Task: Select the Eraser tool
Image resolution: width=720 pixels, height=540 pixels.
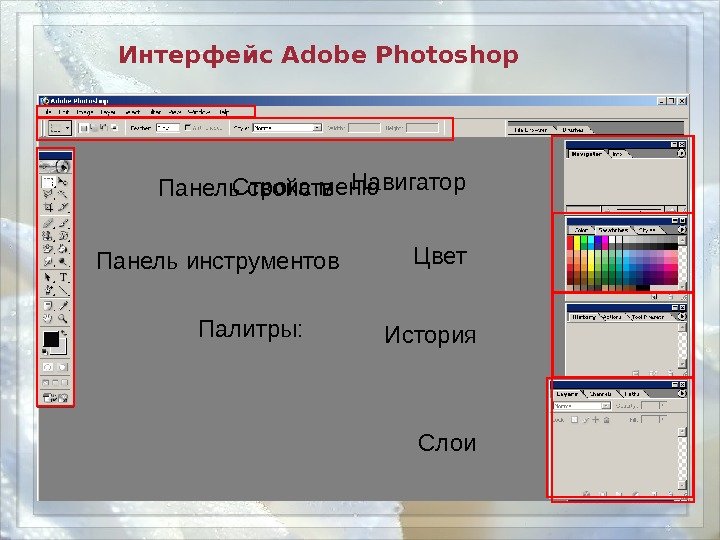Action: pos(48,249)
